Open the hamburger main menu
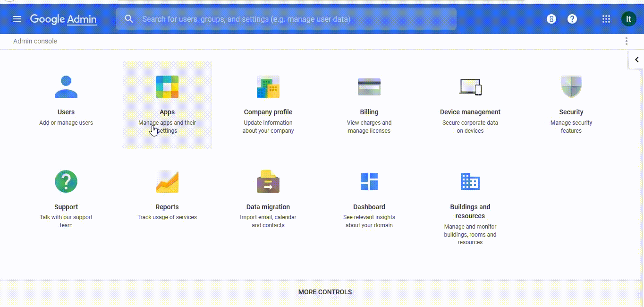Image resolution: width=644 pixels, height=307 pixels. coord(17,19)
